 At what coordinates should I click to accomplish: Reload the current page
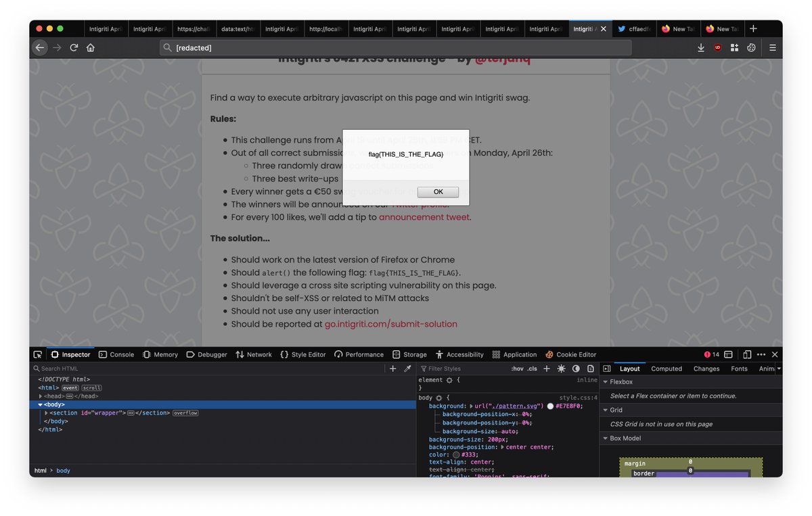pyautogui.click(x=74, y=47)
